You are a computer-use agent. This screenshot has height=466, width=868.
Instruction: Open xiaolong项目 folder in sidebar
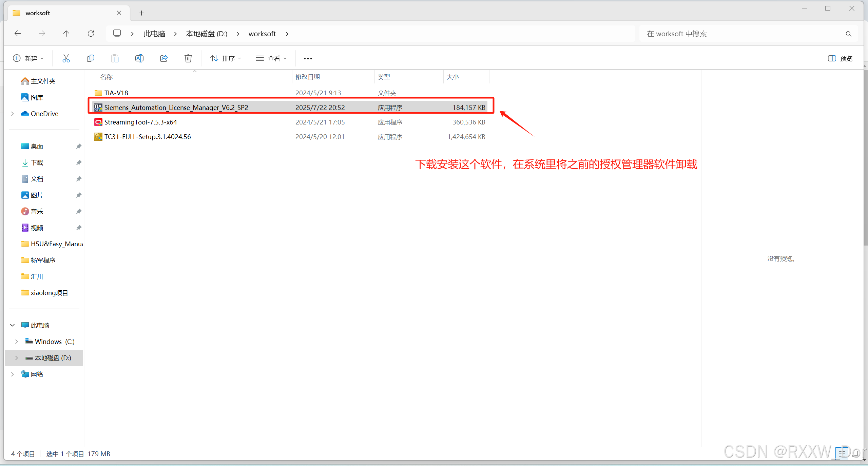pyautogui.click(x=44, y=293)
